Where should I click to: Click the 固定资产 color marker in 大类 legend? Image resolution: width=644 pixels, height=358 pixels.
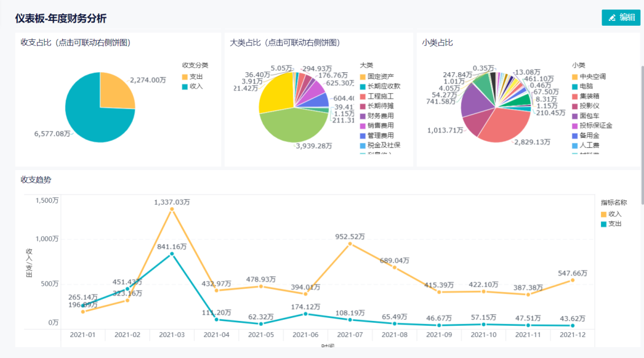pyautogui.click(x=363, y=77)
